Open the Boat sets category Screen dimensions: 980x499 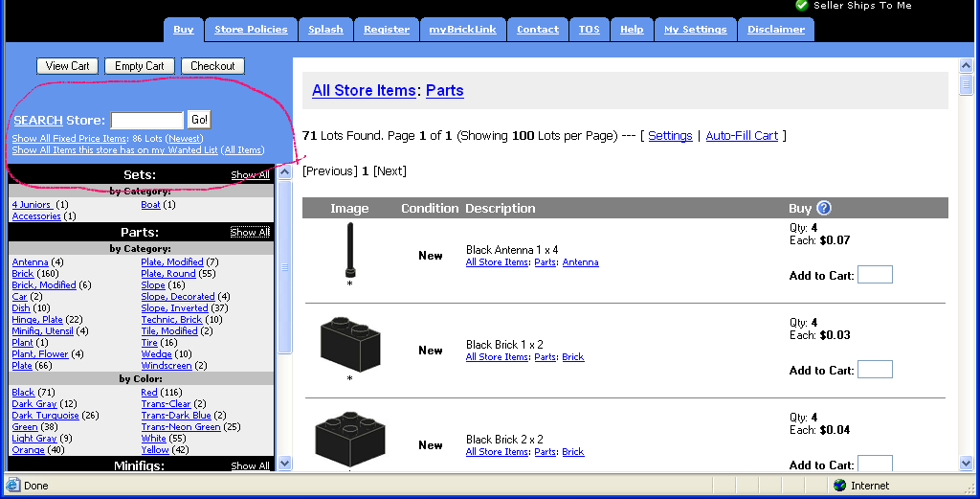150,204
